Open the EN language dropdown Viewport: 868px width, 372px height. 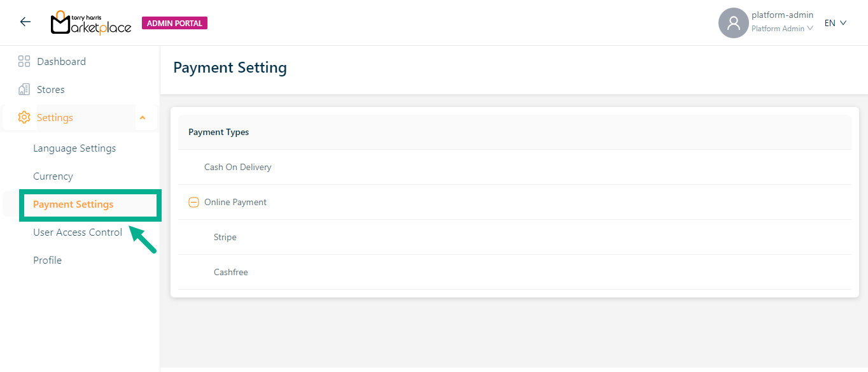836,23
